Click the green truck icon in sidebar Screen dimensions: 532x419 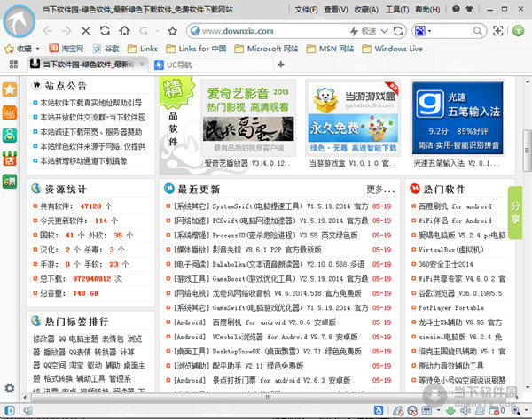(10, 182)
